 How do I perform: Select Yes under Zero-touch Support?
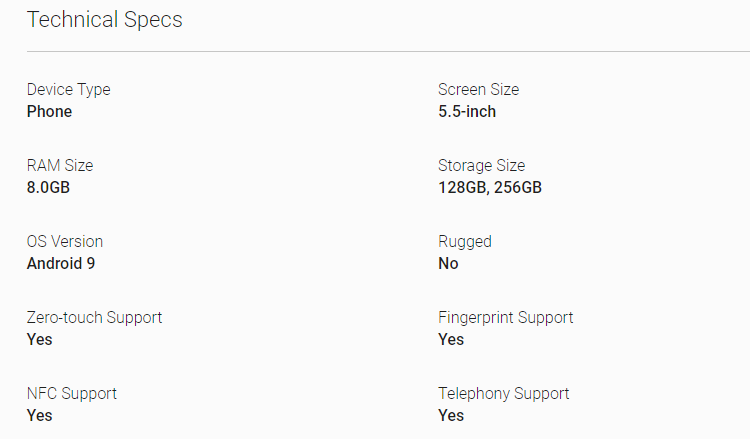pos(39,340)
